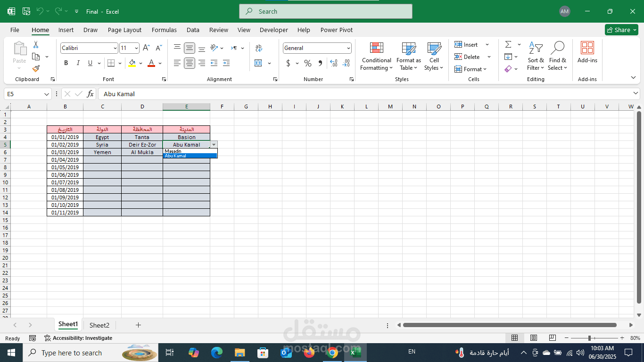
Task: Click the Font Color icon
Action: pos(151,63)
